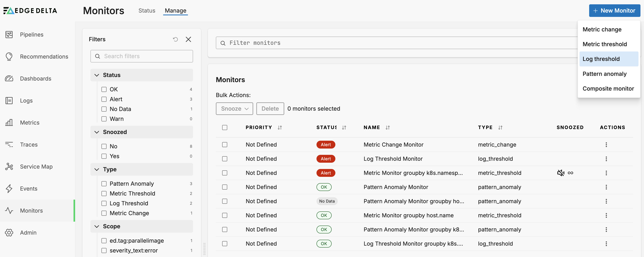Check Snoozed Yes filter
This screenshot has height=257, width=644.
pyautogui.click(x=104, y=156)
